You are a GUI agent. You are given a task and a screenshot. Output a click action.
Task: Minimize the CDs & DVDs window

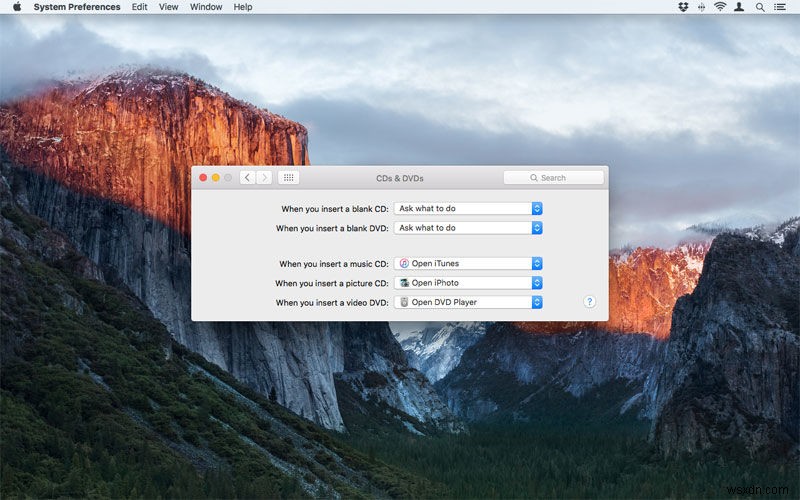(x=215, y=178)
